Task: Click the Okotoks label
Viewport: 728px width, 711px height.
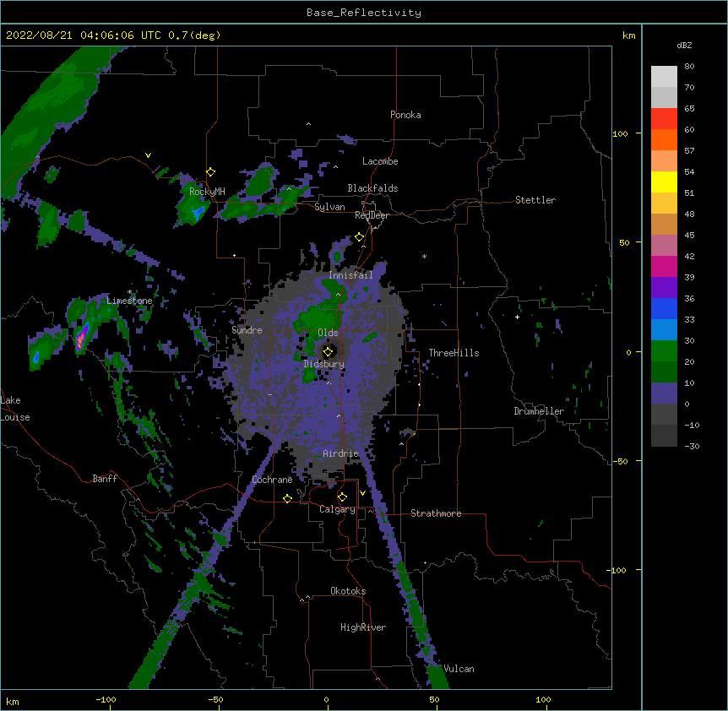Action: 348,591
